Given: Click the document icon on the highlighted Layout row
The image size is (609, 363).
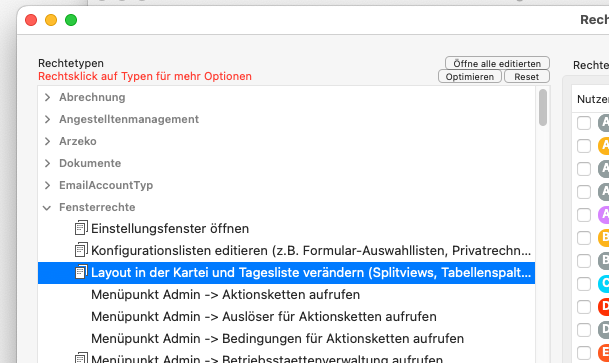Looking at the screenshot, I should pos(81,272).
